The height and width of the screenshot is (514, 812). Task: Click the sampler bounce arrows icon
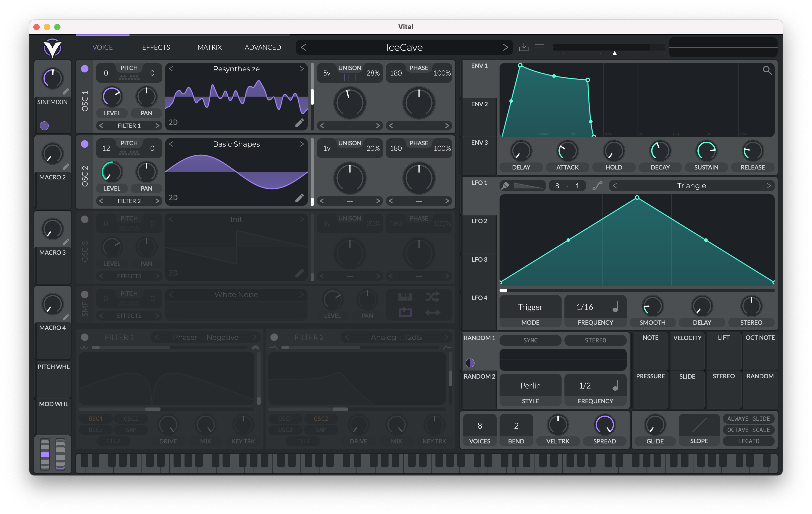(x=432, y=312)
